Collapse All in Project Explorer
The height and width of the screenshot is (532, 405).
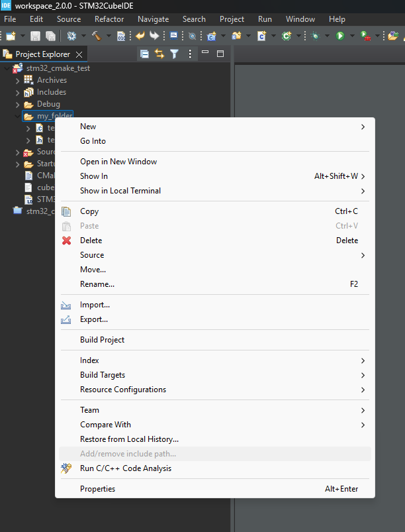coord(144,54)
